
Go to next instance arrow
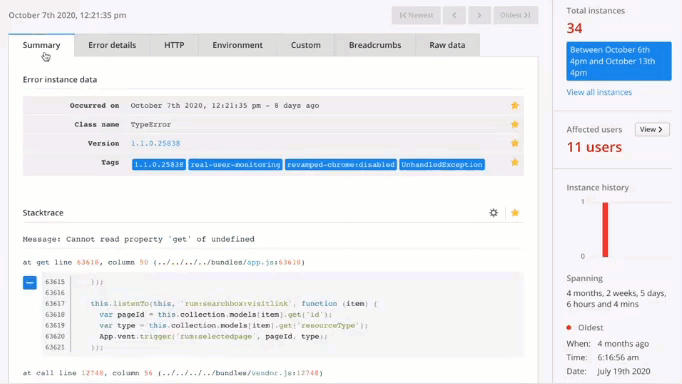[479, 15]
